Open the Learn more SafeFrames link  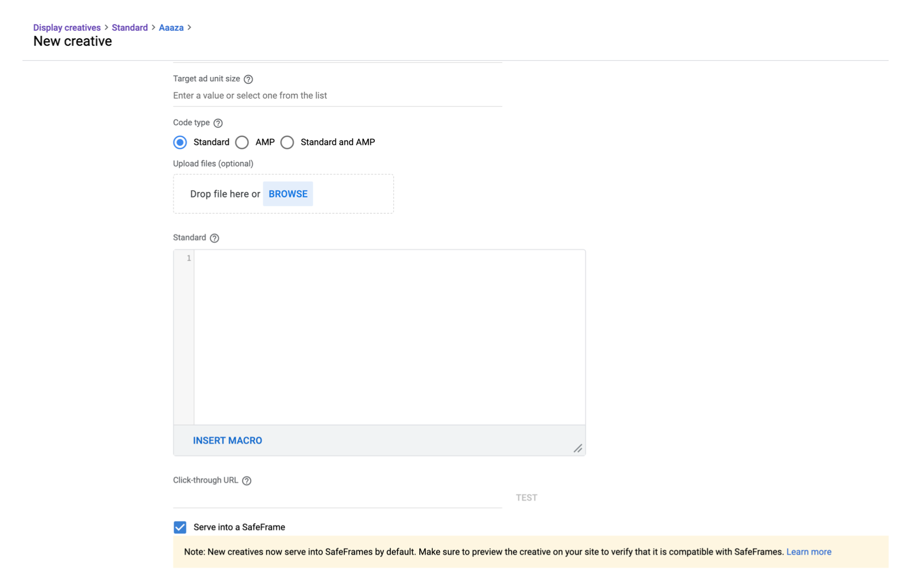tap(808, 552)
